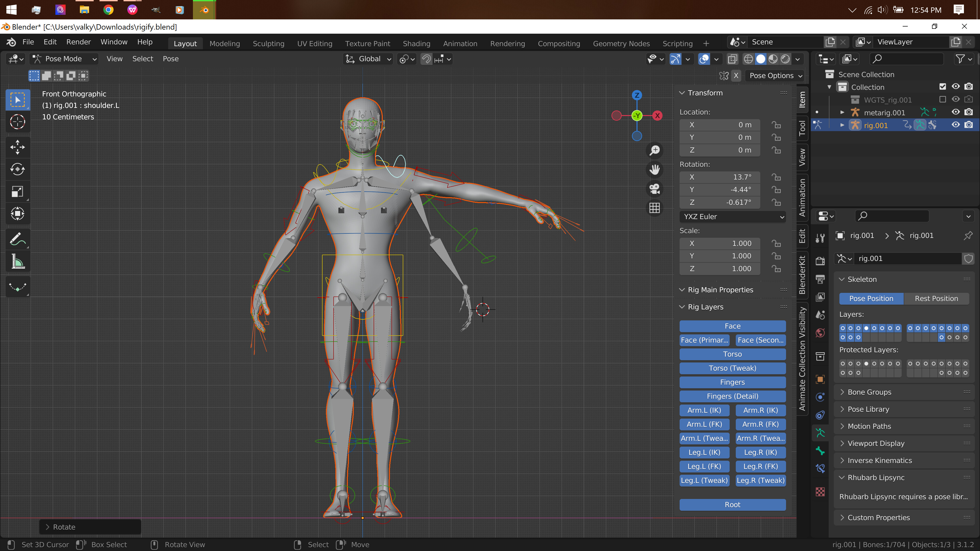Open Bone Constraints properties tab

pyautogui.click(x=820, y=469)
